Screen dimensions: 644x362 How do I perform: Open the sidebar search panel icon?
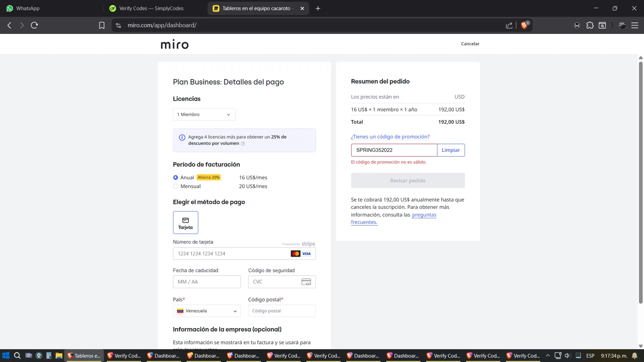point(602,25)
